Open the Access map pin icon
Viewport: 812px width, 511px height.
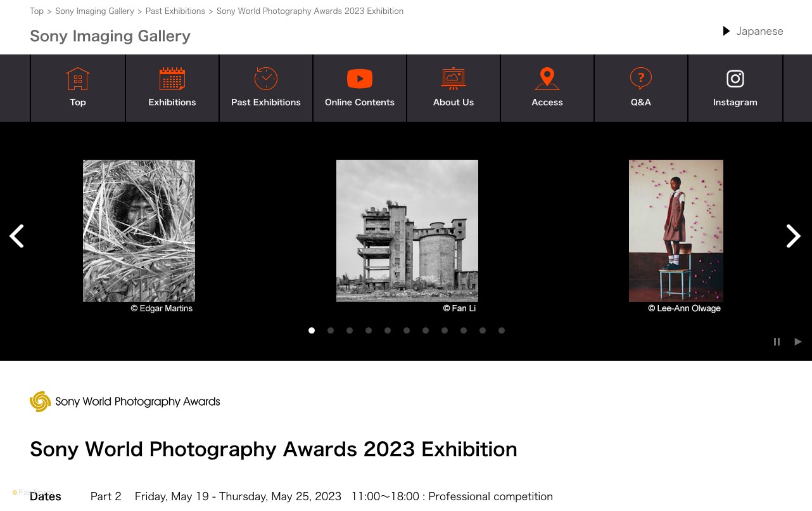[x=547, y=79]
